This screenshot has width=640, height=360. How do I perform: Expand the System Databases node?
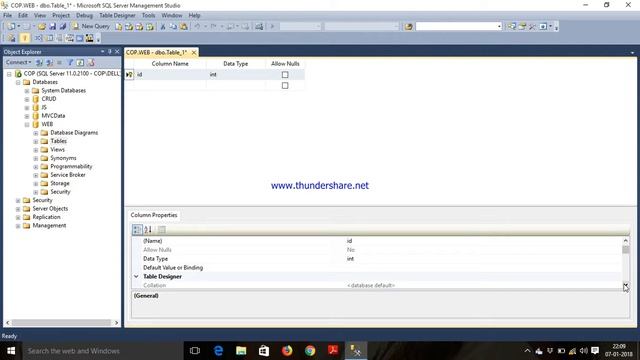pyautogui.click(x=27, y=91)
